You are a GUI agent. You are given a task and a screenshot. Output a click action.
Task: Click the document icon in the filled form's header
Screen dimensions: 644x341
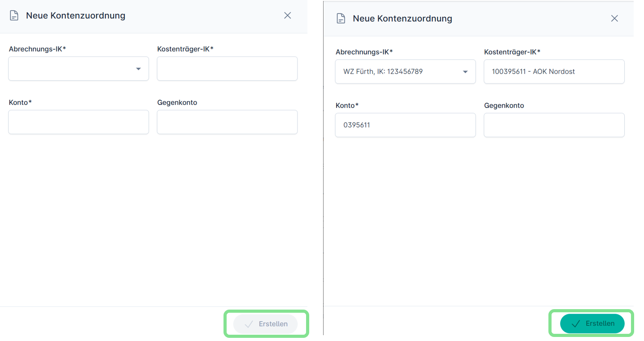pyautogui.click(x=341, y=19)
